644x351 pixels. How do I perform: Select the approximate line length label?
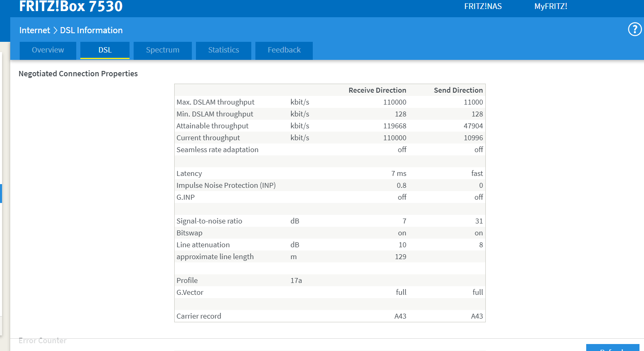(215, 257)
